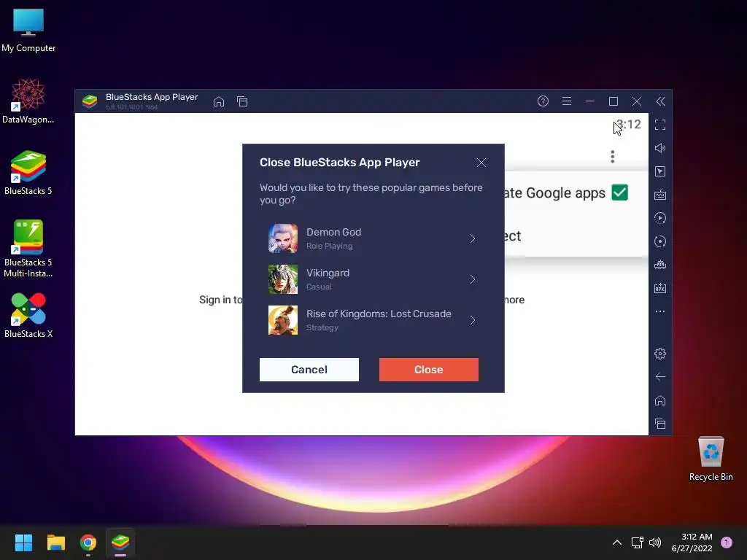This screenshot has height=560, width=747.
Task: Click the BlueStacks taskbar icon
Action: coord(120,542)
